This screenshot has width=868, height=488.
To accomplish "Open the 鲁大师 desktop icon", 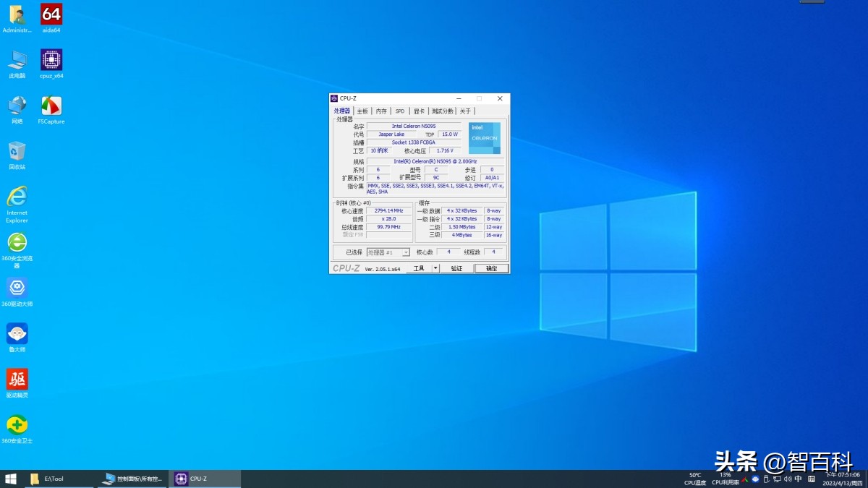I will (17, 333).
